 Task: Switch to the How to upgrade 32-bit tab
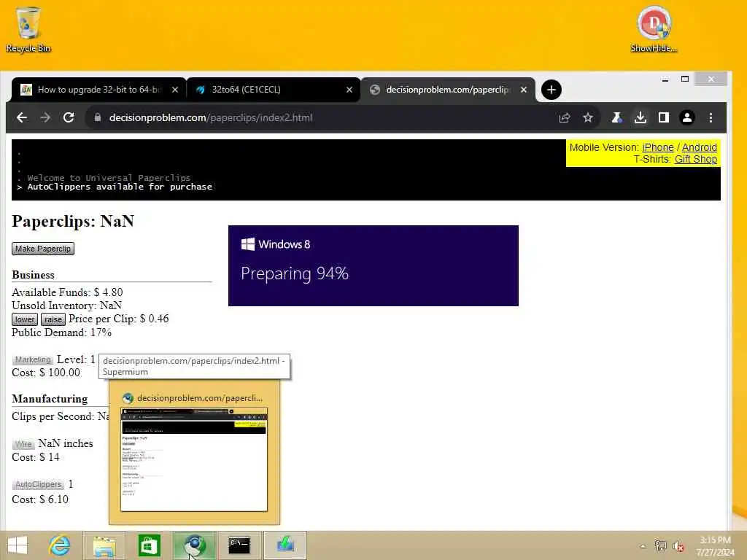pyautogui.click(x=98, y=90)
